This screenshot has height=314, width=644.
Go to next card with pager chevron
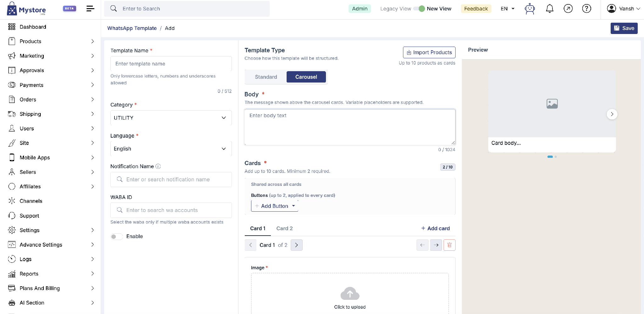pyautogui.click(x=296, y=245)
